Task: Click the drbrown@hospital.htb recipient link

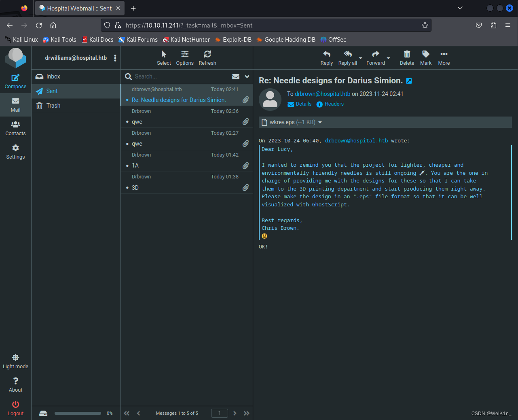Action: pyautogui.click(x=323, y=94)
